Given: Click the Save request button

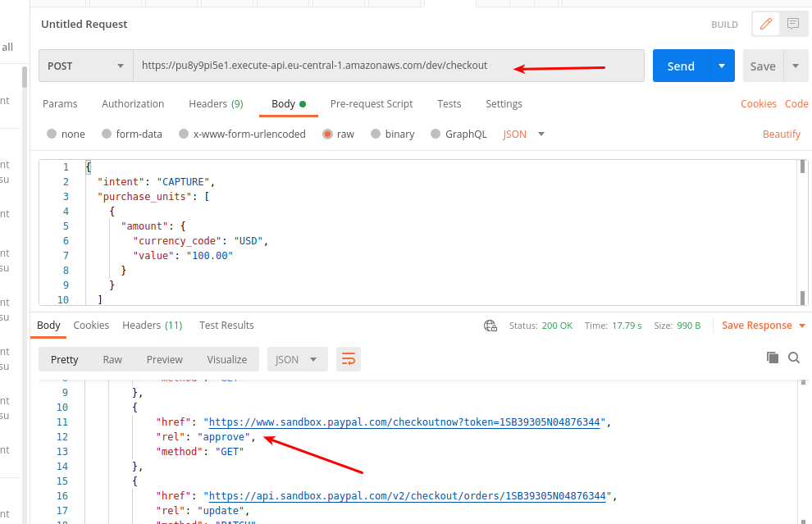Looking at the screenshot, I should coord(764,66).
